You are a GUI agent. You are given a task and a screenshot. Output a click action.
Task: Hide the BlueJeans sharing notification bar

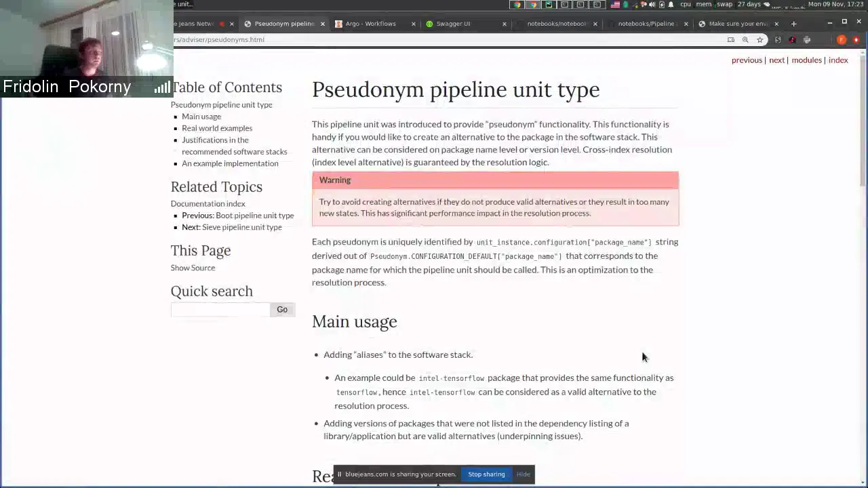(x=523, y=474)
